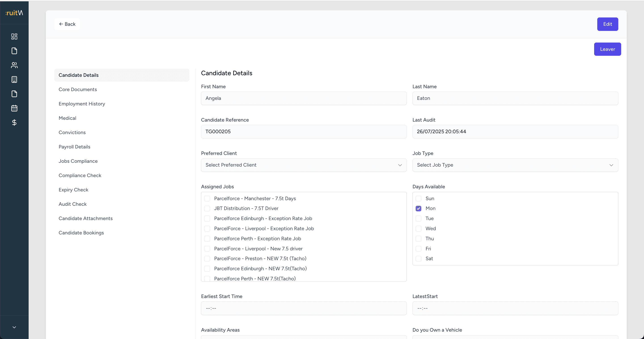Open the second document icon below building icon
The height and width of the screenshot is (339, 644).
click(14, 94)
